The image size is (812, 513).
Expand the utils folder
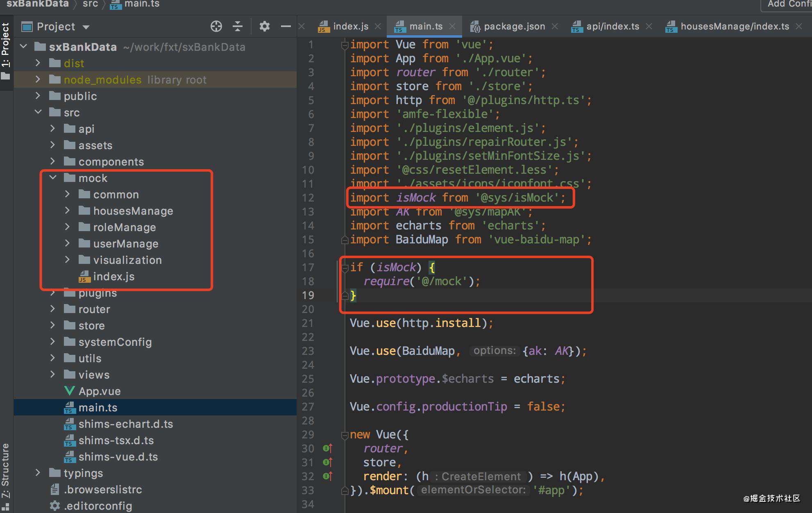tap(53, 358)
